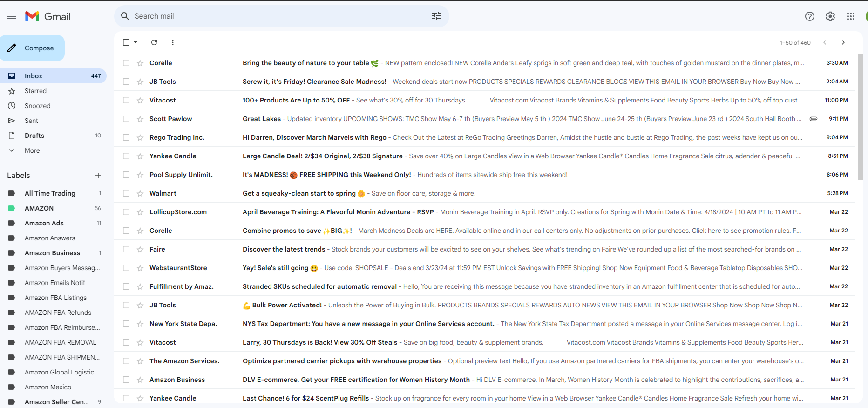This screenshot has width=868, height=408.
Task: Open the Discover the latest trends email
Action: tap(485, 249)
